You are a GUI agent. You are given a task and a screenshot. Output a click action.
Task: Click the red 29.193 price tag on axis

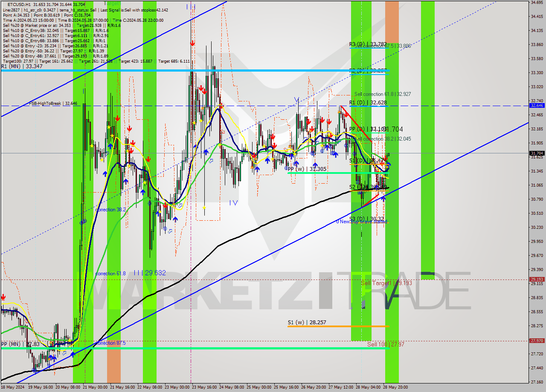pyautogui.click(x=537, y=280)
